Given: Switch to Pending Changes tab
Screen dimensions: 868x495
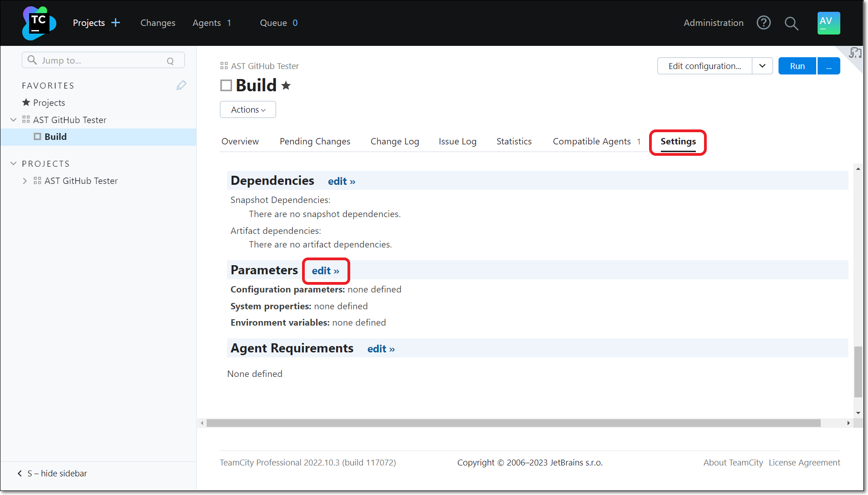Looking at the screenshot, I should (x=315, y=141).
